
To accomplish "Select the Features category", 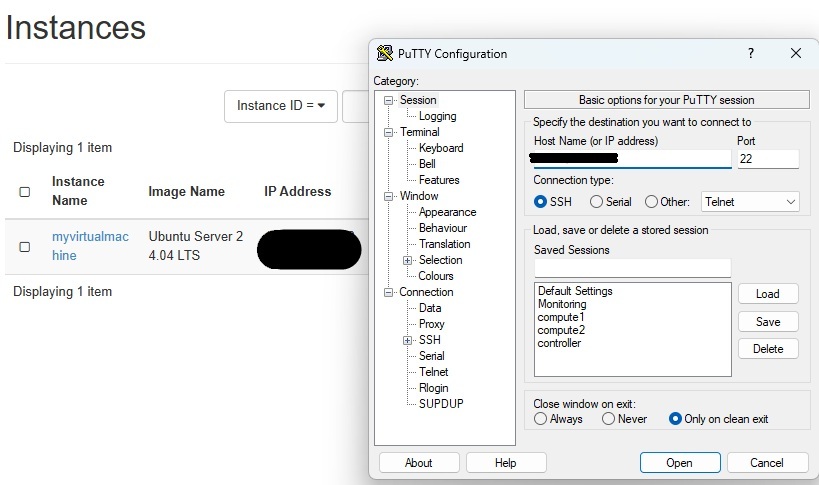I will (x=439, y=180).
